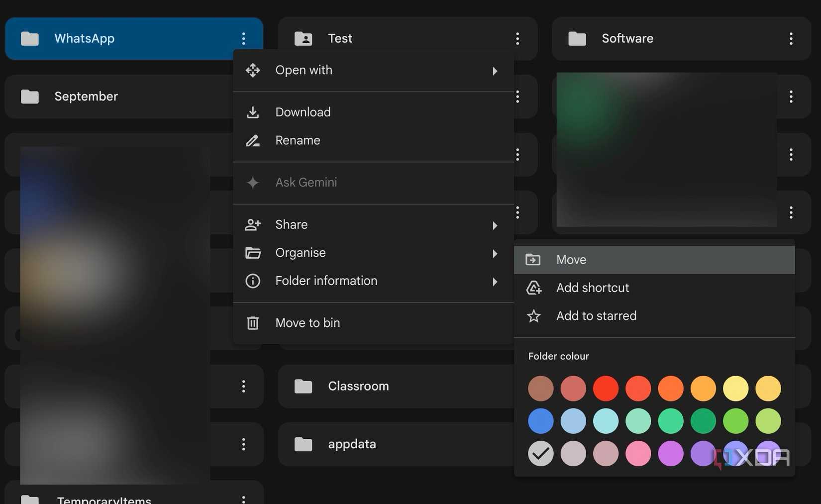Viewport: 821px width, 504px height.
Task: Expand the Share submenu arrow
Action: coord(495,225)
